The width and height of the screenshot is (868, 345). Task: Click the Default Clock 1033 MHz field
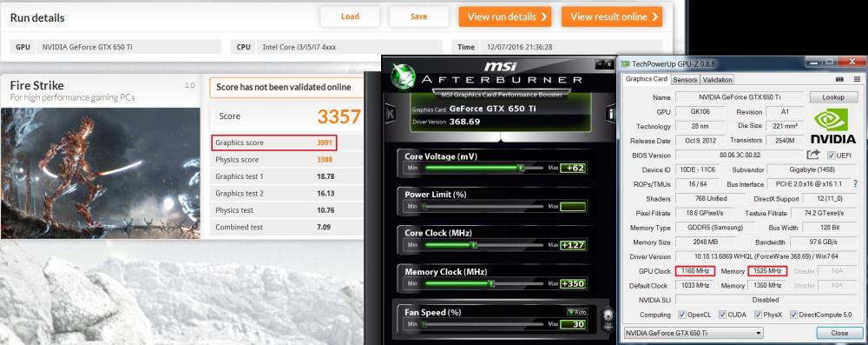[x=695, y=286]
